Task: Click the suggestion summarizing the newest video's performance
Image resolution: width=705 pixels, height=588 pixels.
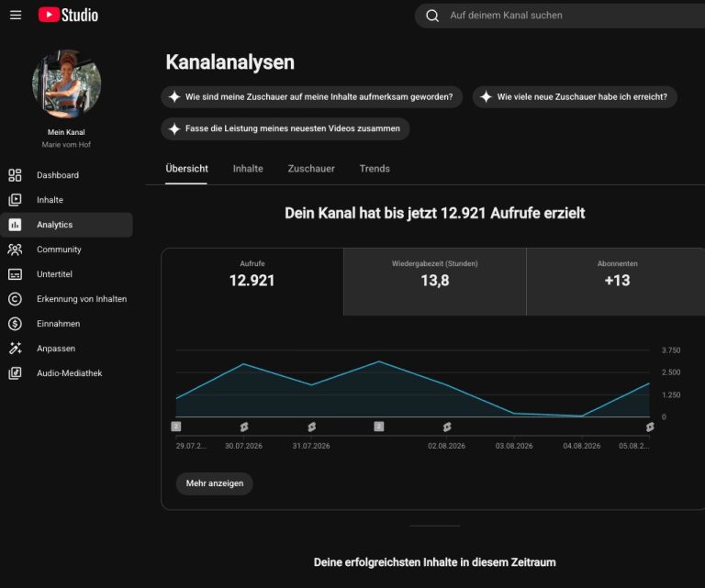Action: click(285, 129)
